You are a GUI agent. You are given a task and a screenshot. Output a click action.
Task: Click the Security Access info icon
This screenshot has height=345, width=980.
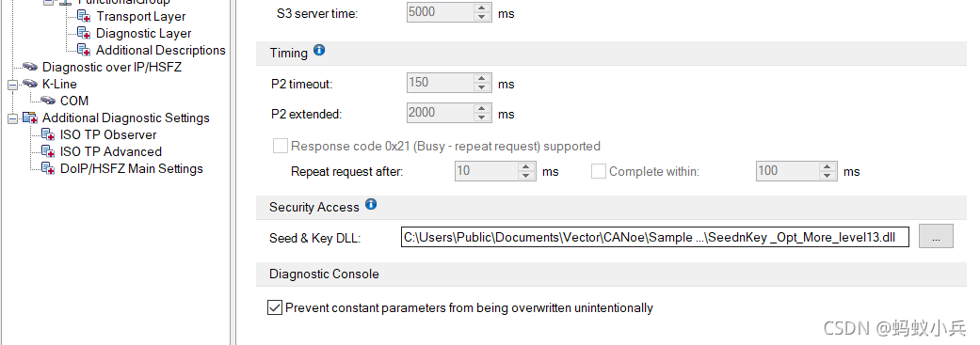pos(371,204)
